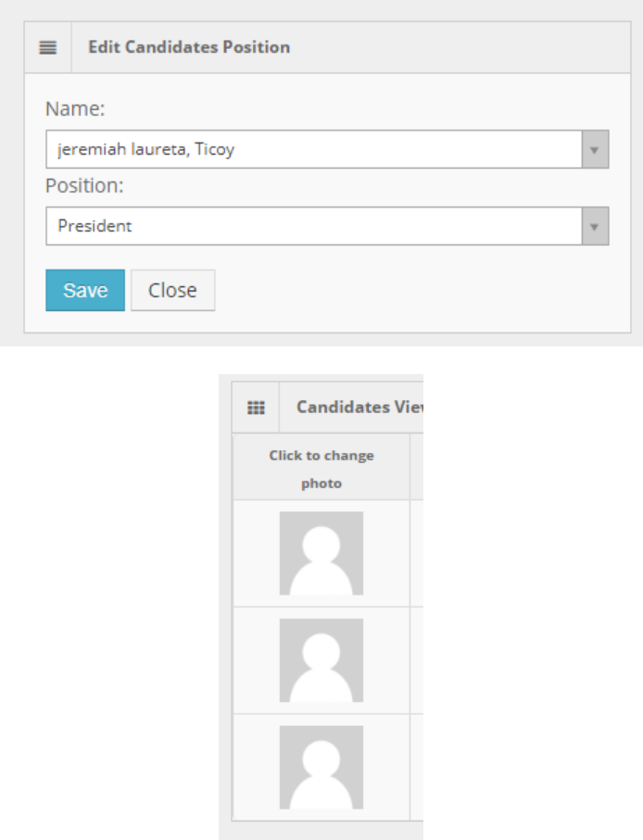Viewport: 643px width, 840px height.
Task: Click the Candidates View panel title
Action: 359,407
